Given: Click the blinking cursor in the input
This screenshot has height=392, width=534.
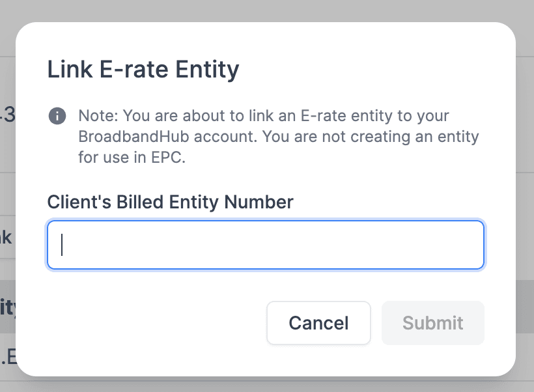Looking at the screenshot, I should (x=61, y=244).
